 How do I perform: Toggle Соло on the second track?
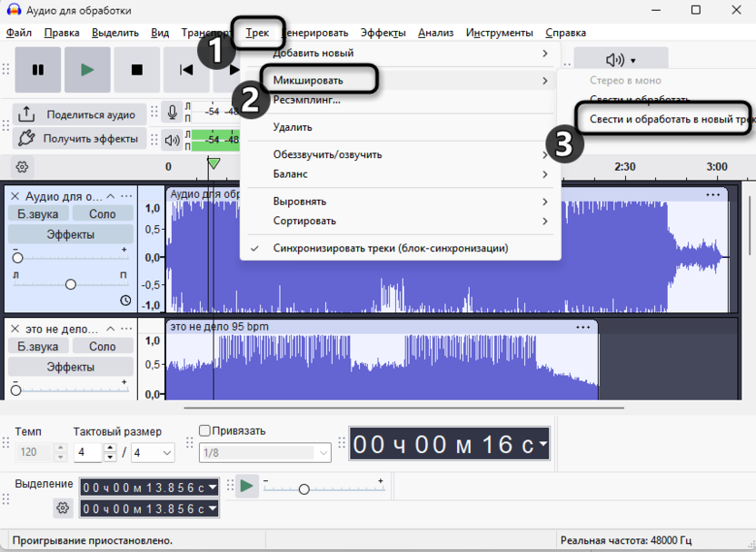(102, 347)
